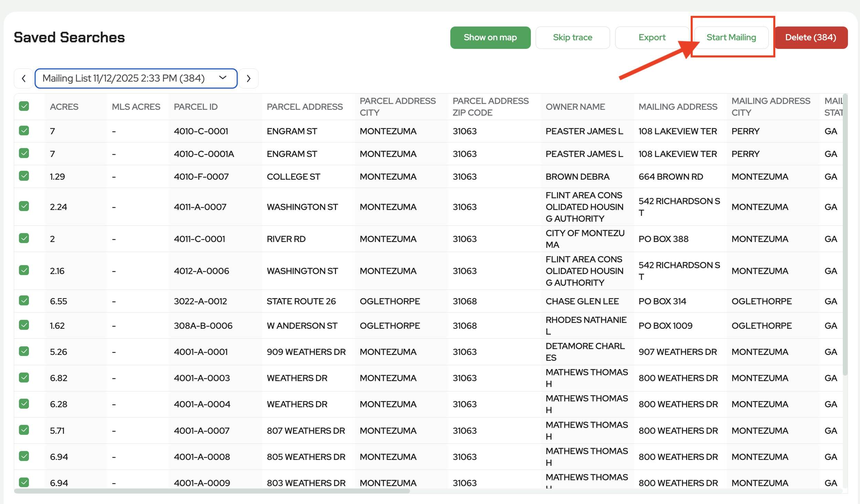
Task: Uncheck the row for parcel 4010-C-0001
Action: click(x=24, y=131)
